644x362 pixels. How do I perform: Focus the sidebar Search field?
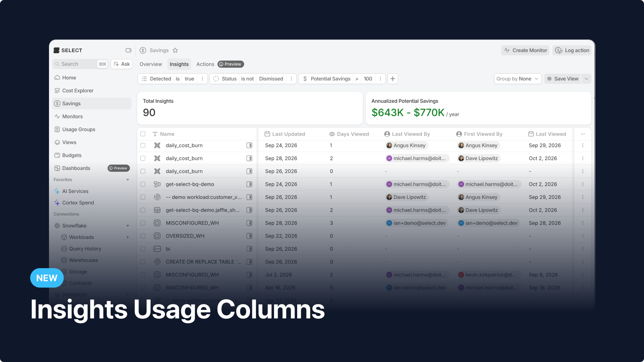[80, 64]
